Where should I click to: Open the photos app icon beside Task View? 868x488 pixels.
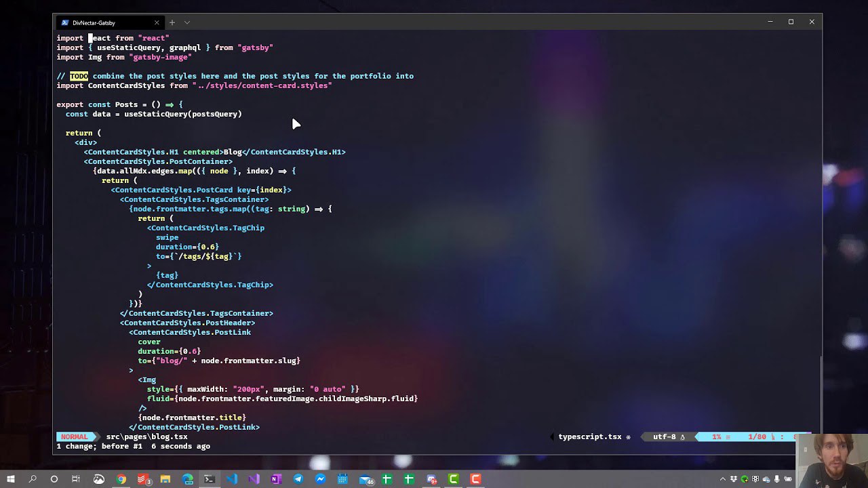pyautogui.click(x=99, y=479)
